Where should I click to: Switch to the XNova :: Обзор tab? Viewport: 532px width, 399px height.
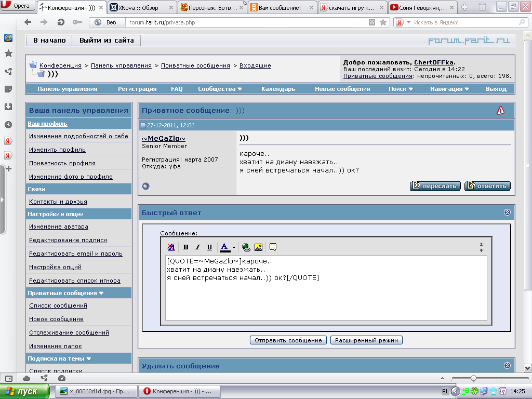click(x=142, y=7)
